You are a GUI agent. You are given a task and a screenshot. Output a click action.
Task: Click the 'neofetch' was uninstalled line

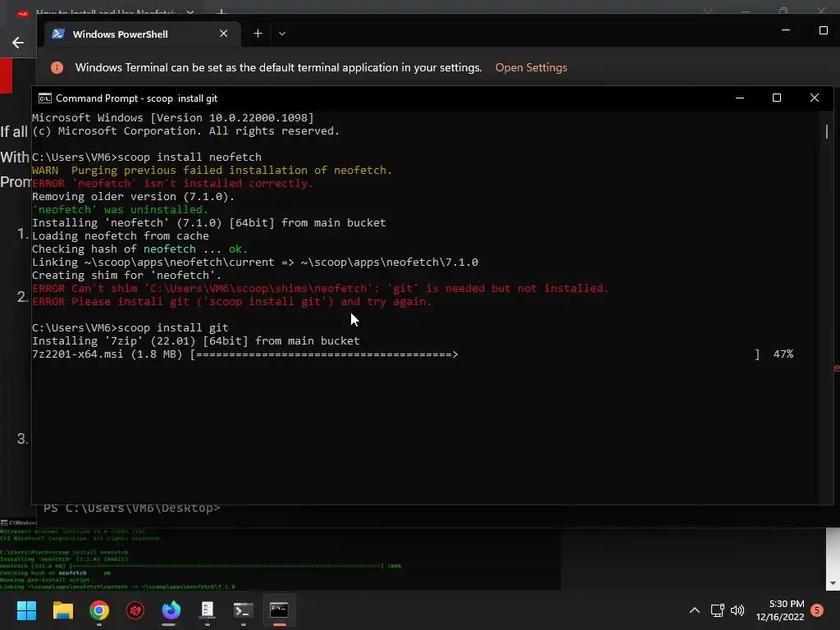120,209
